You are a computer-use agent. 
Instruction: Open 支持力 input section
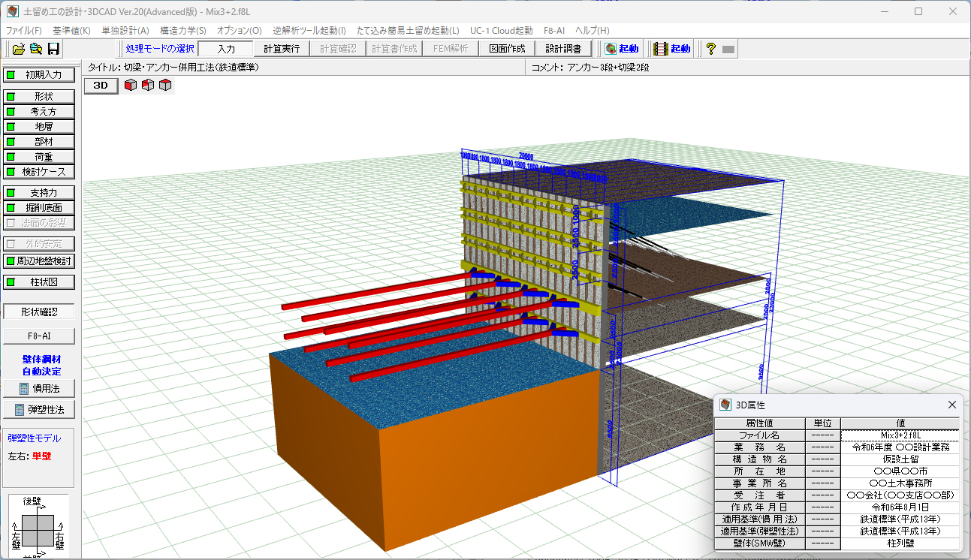coord(40,192)
